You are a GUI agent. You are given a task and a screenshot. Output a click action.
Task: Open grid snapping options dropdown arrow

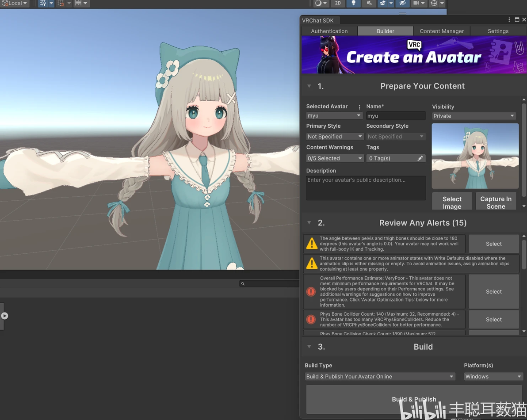point(51,4)
